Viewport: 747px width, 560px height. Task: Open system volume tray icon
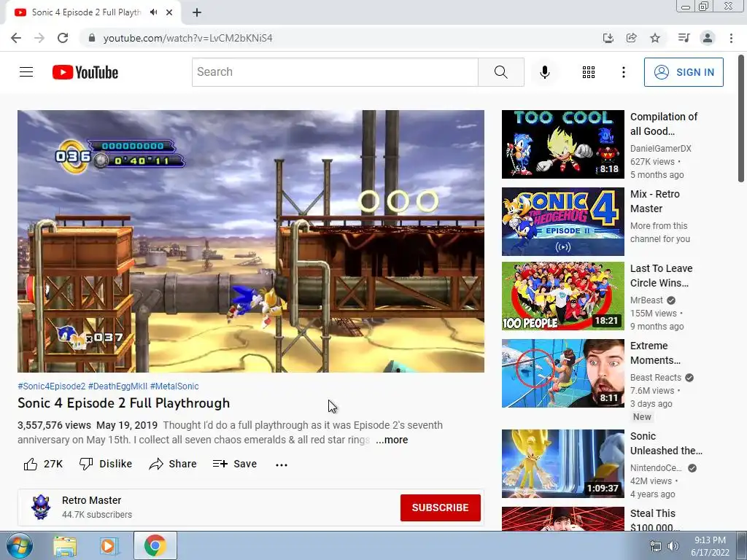(x=673, y=546)
